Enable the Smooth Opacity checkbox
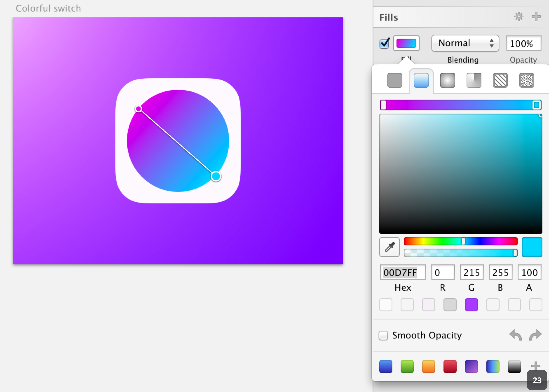549x392 pixels. (383, 335)
